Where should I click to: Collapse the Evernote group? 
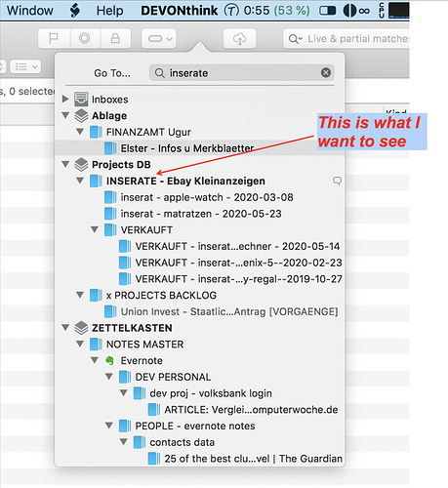click(x=95, y=360)
